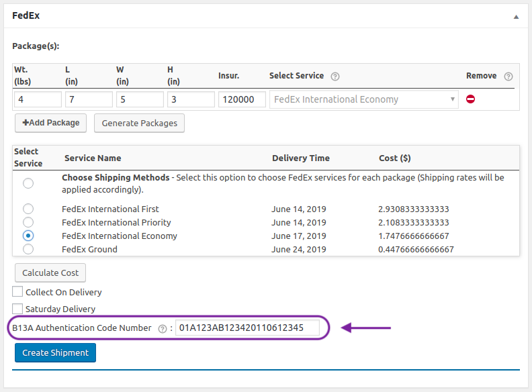Click the delivery date June 24, 2019
Viewport: 532px width, 392px height.
[298, 249]
